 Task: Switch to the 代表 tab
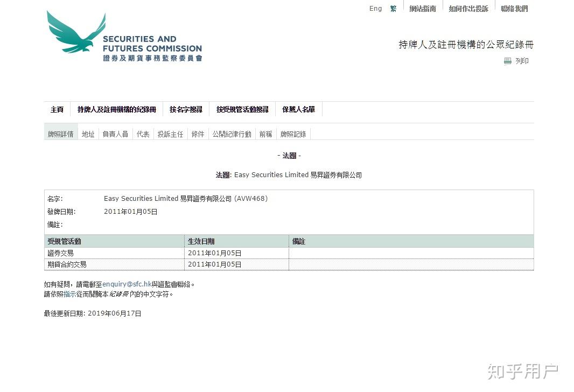(143, 134)
